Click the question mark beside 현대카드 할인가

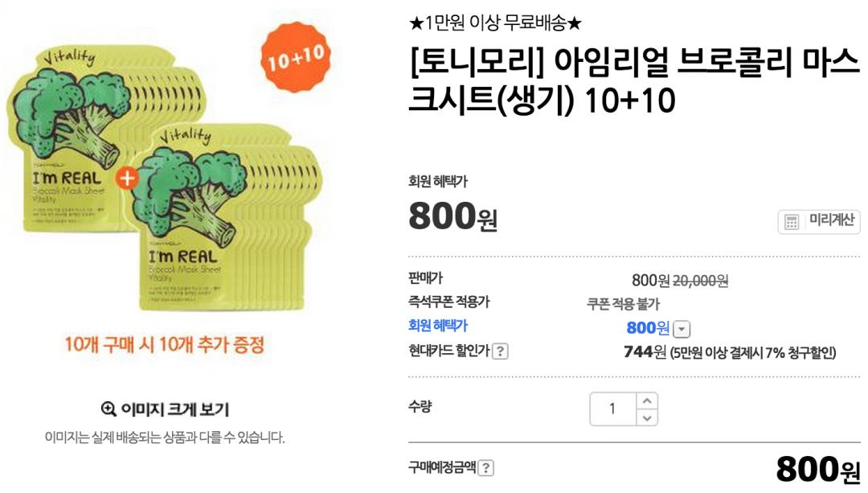pos(500,351)
